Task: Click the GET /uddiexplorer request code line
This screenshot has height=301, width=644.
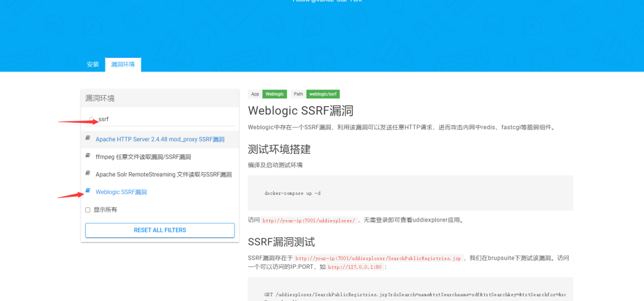Action: point(415,295)
